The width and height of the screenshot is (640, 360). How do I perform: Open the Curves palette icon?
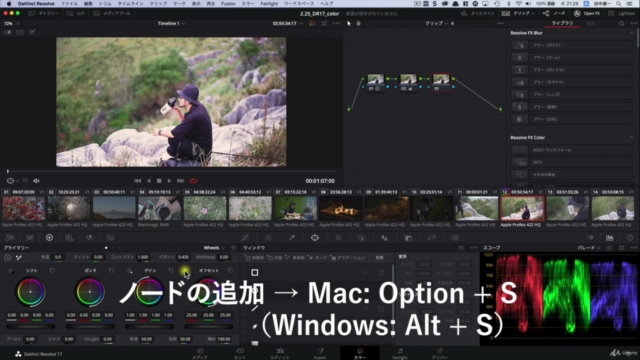pos(245,238)
